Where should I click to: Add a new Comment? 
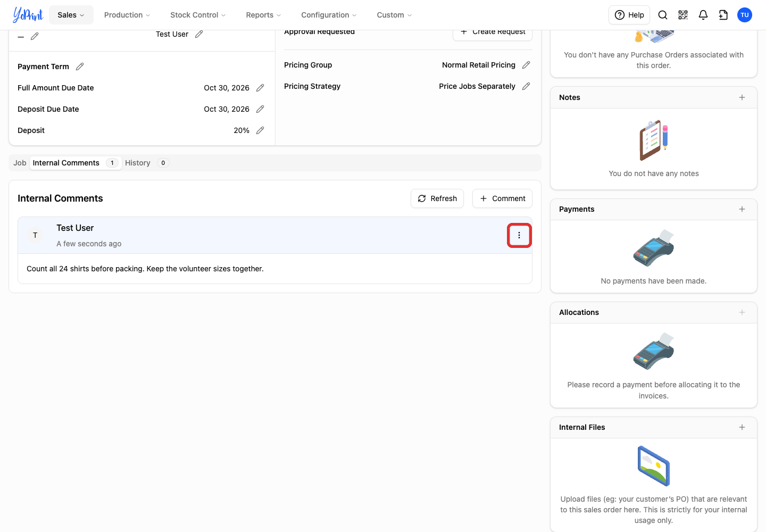[502, 198]
